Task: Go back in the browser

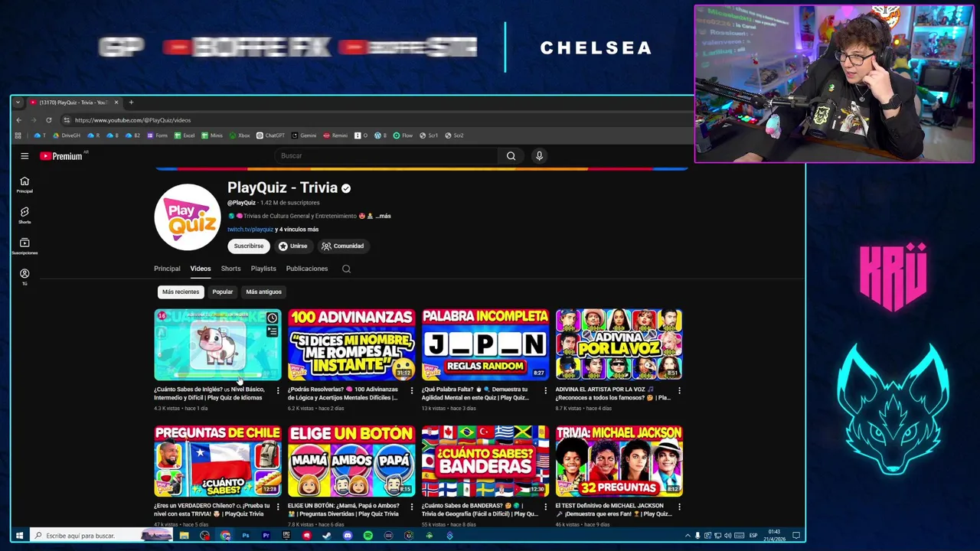Action: (19, 120)
